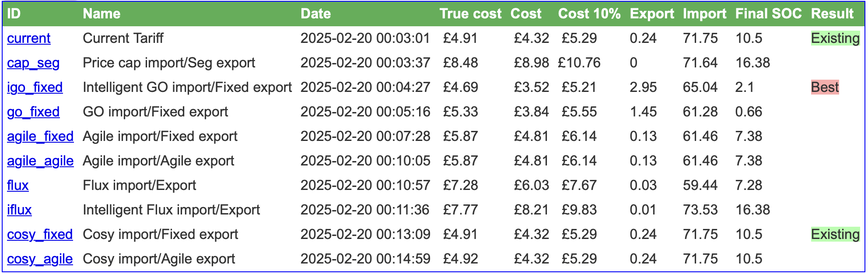Viewport: 868px width, 274px height.
Task: Click the green 'Existing' badge in current row
Action: (x=835, y=39)
